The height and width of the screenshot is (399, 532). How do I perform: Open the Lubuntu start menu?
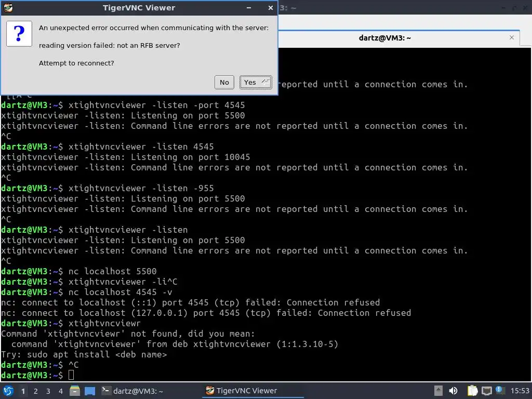pos(8,391)
